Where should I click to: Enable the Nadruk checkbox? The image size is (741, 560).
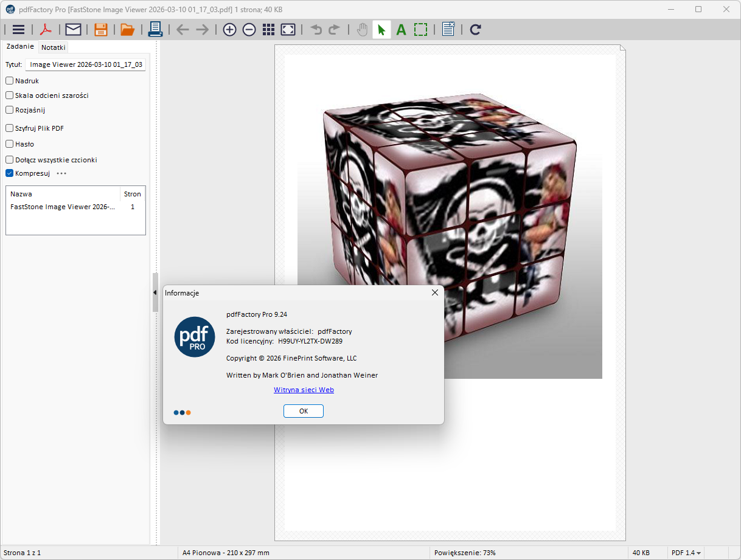click(9, 81)
